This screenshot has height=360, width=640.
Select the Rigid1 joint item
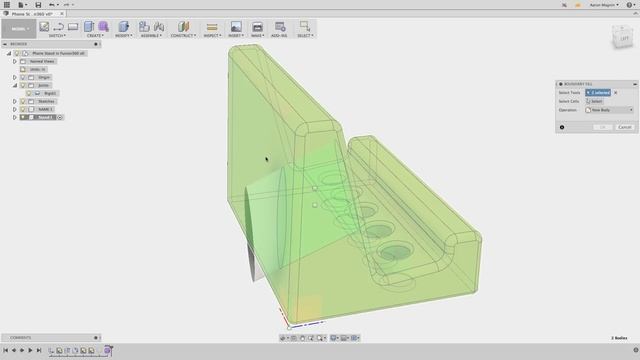click(x=50, y=93)
